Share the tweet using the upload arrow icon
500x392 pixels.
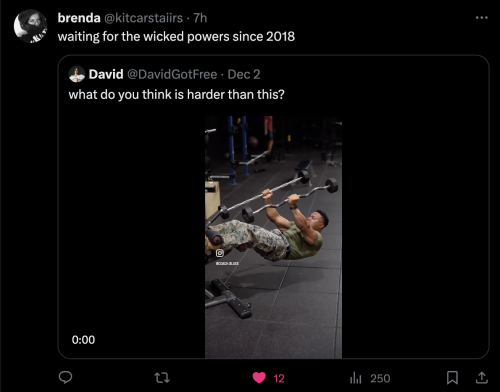pyautogui.click(x=481, y=377)
